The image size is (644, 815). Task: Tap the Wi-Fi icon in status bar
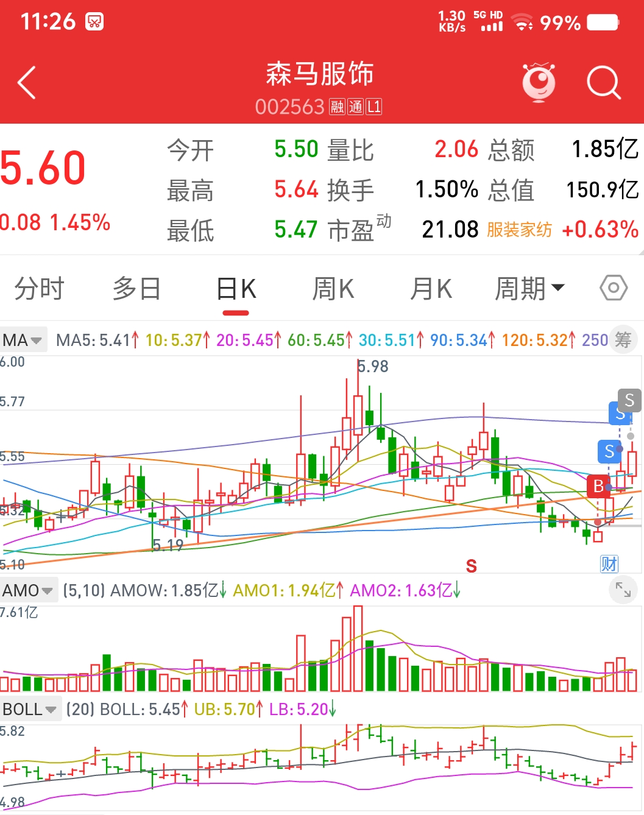[x=523, y=23]
